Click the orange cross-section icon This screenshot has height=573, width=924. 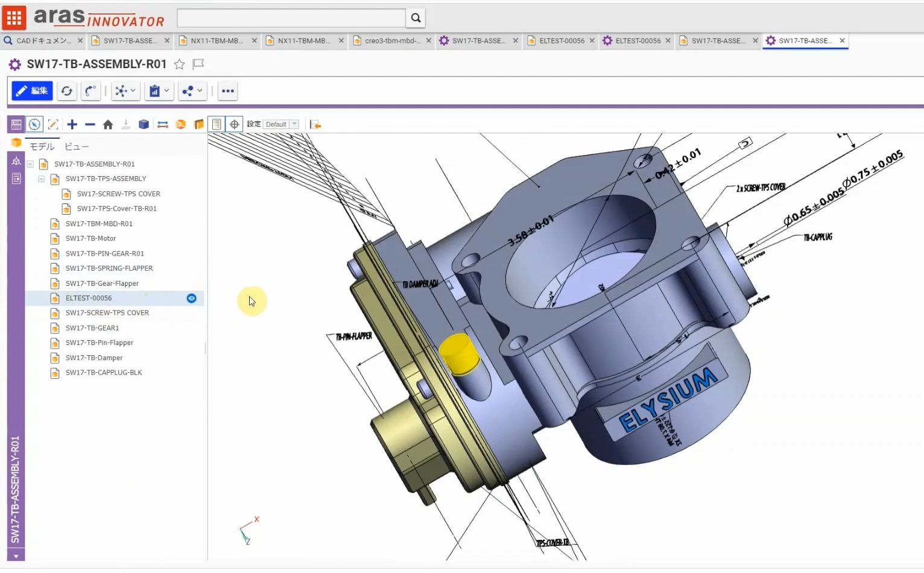point(198,124)
